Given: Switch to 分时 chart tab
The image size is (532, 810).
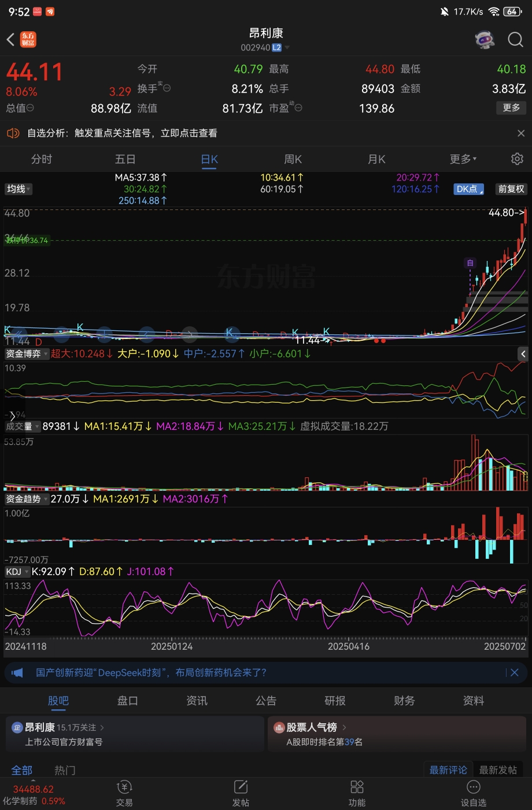Looking at the screenshot, I should point(42,159).
